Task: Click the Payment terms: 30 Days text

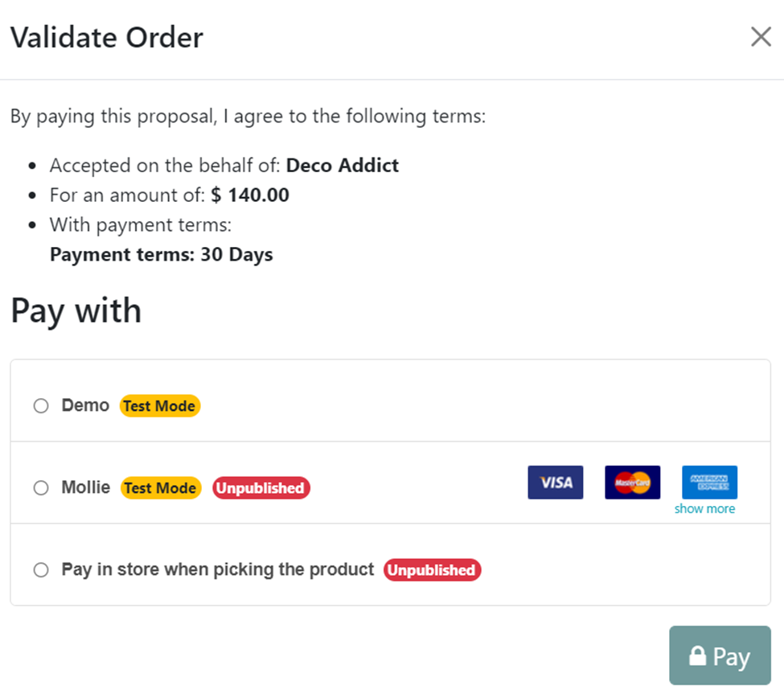Action: pyautogui.click(x=161, y=255)
